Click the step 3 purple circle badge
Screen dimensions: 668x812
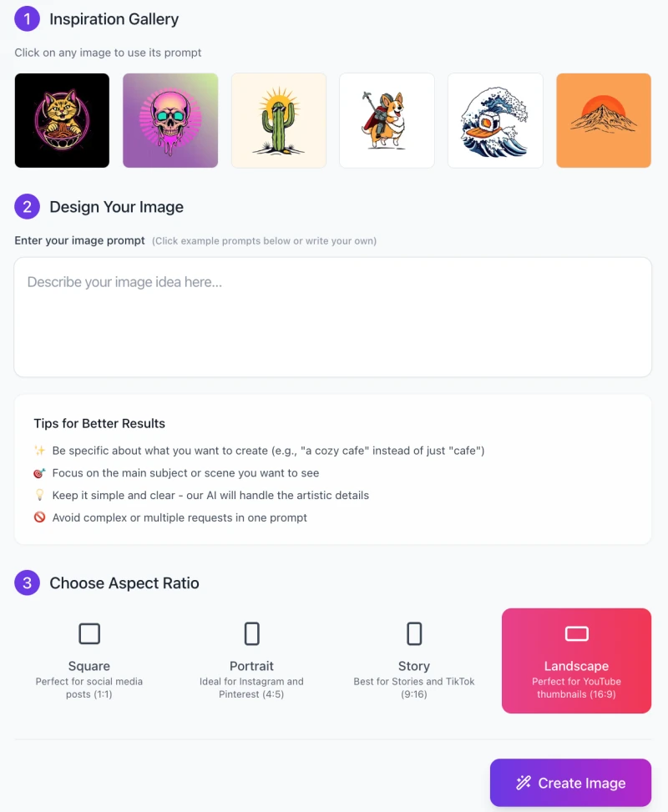[x=27, y=583]
